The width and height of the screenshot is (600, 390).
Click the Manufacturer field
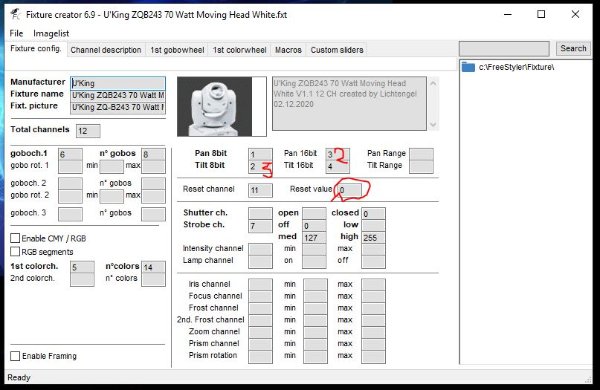(118, 83)
